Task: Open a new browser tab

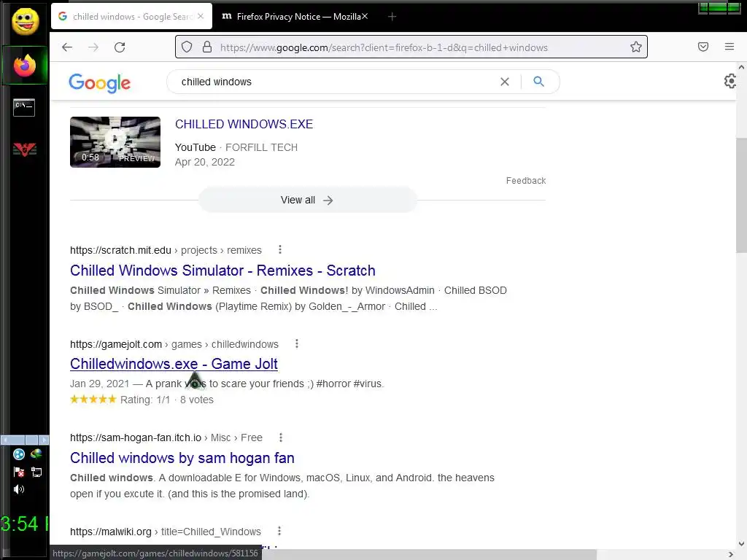Action: [392, 17]
